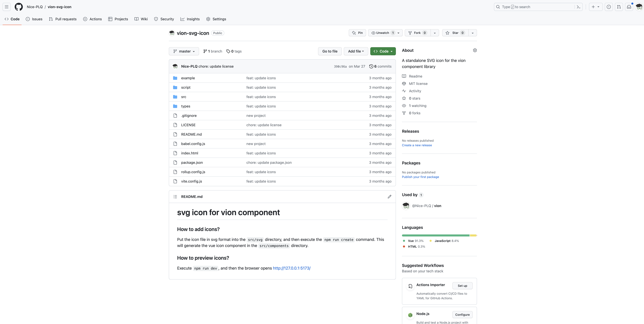Open the Insights tab
This screenshot has width=644, height=324.
(x=190, y=19)
